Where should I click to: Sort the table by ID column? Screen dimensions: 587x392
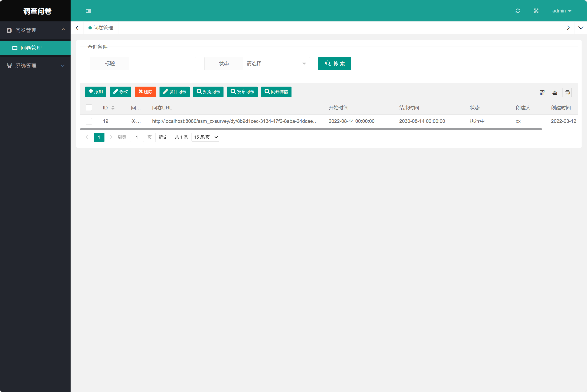(113, 108)
